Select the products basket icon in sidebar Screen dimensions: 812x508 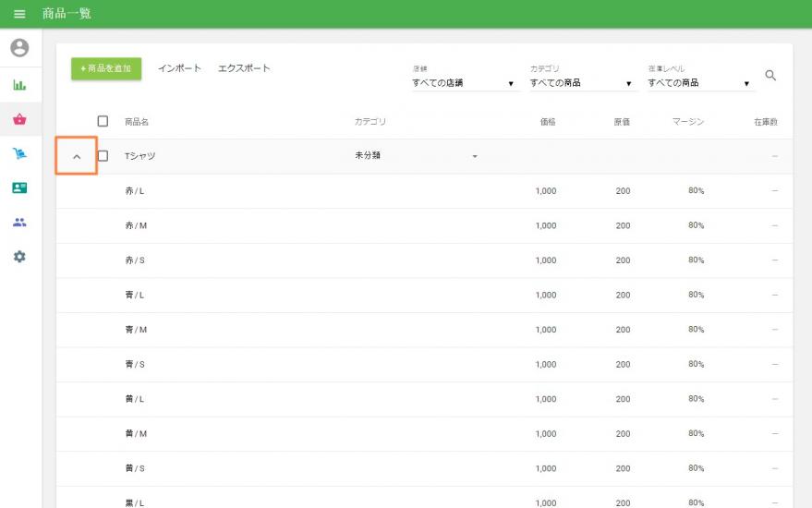pyautogui.click(x=19, y=119)
